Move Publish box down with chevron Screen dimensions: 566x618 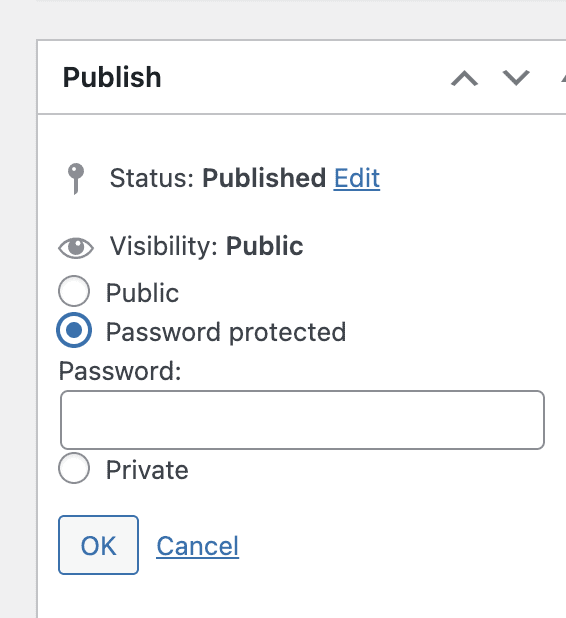tap(516, 78)
